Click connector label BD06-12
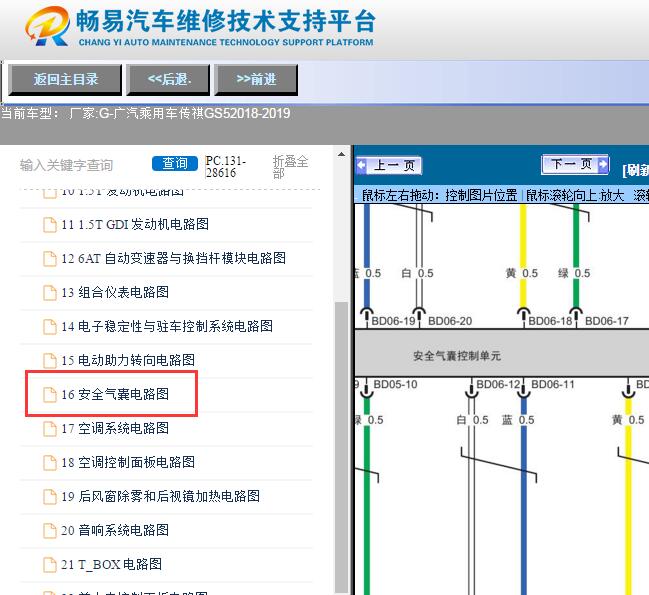 coord(498,384)
